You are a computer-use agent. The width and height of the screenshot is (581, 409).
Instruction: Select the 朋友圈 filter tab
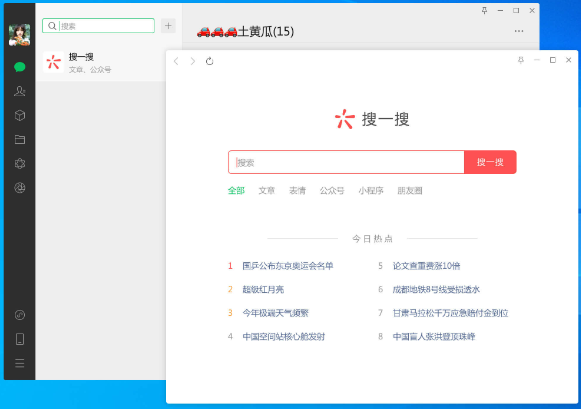(x=410, y=190)
